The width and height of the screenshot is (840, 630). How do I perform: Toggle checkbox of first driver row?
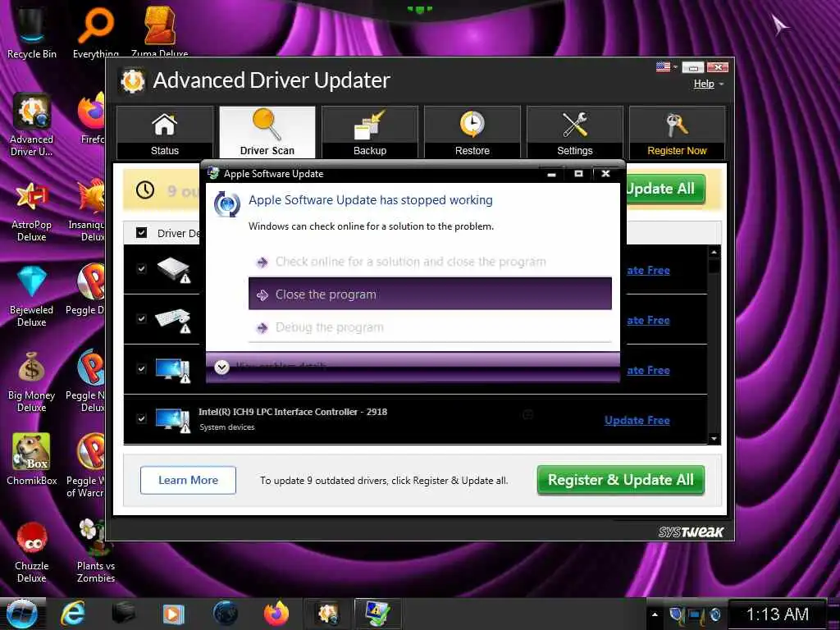(x=141, y=268)
